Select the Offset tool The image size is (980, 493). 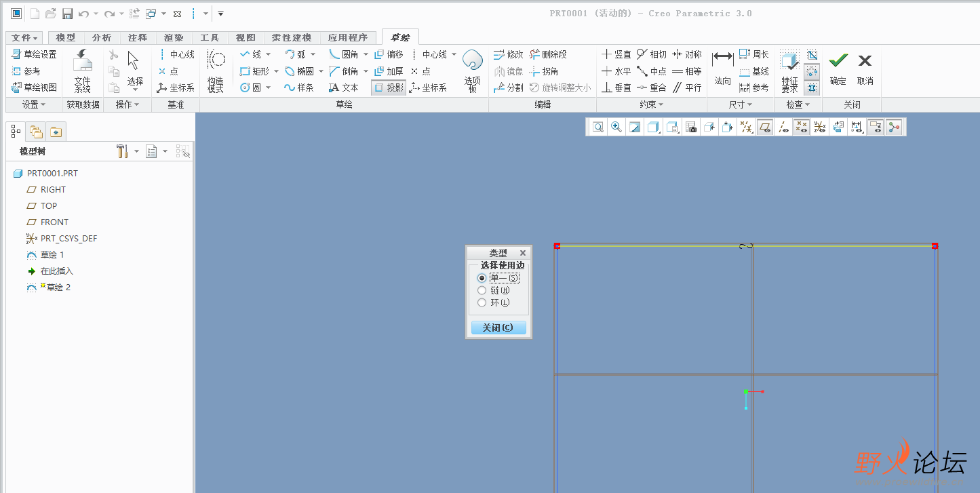point(389,54)
